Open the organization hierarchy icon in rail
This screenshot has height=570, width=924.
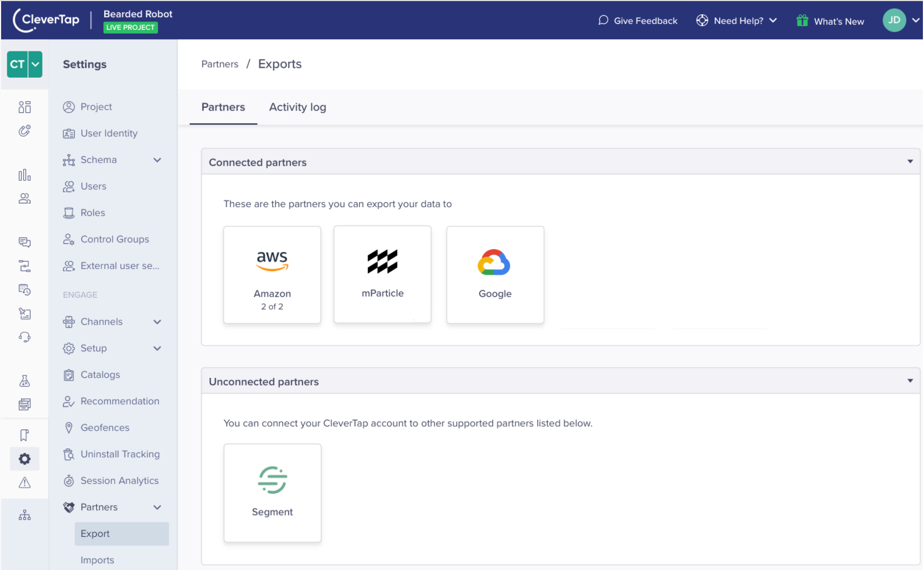[x=25, y=515]
